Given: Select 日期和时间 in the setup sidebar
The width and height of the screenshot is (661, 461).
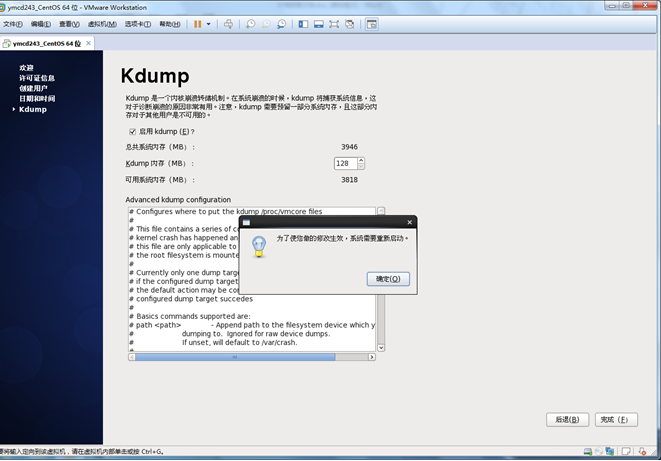Looking at the screenshot, I should click(x=37, y=98).
